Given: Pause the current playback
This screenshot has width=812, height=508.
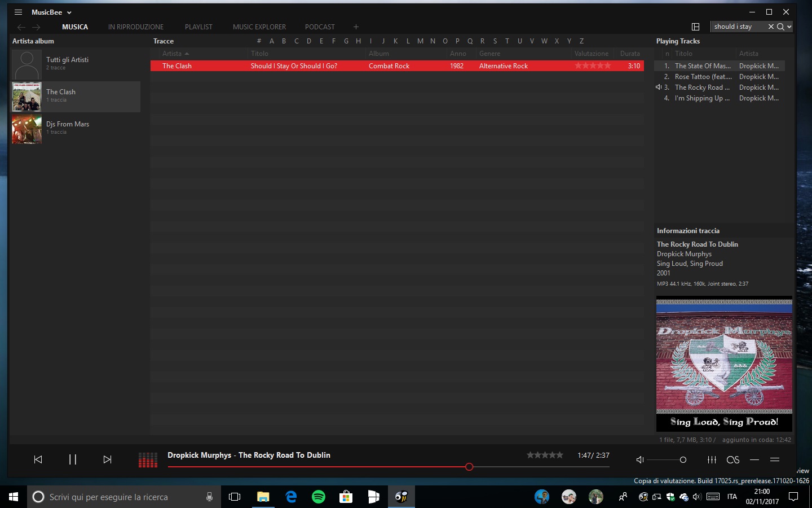Looking at the screenshot, I should 73,459.
